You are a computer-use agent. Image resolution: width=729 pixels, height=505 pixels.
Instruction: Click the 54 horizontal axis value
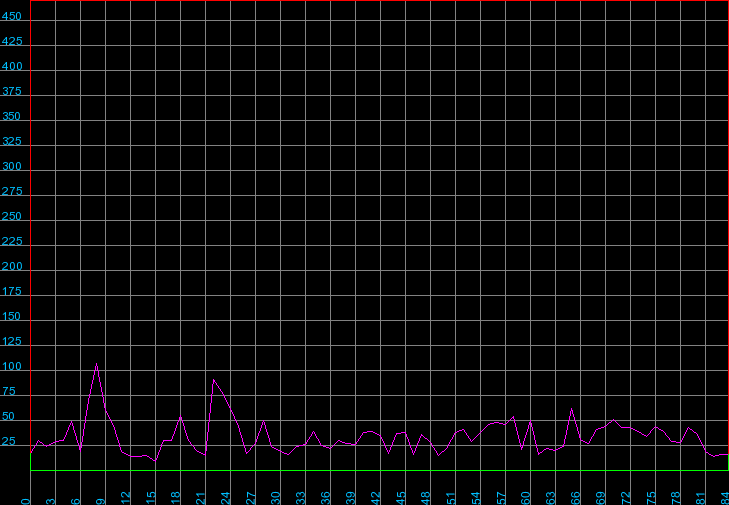[x=476, y=498]
